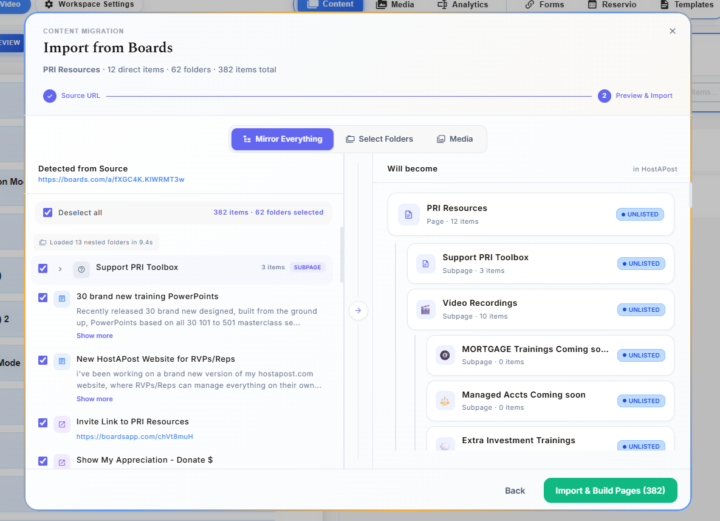
Task: Switch to the Select Folders tab
Action: (x=379, y=139)
